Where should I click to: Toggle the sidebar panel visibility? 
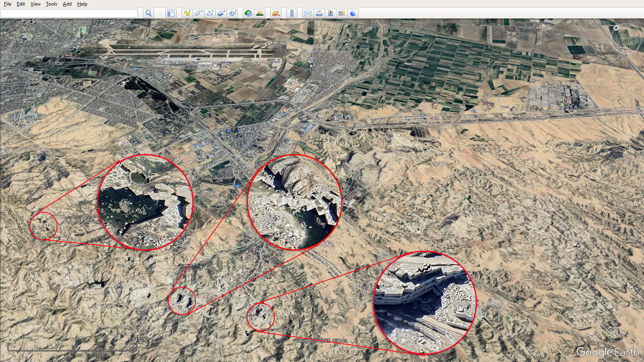[x=171, y=13]
